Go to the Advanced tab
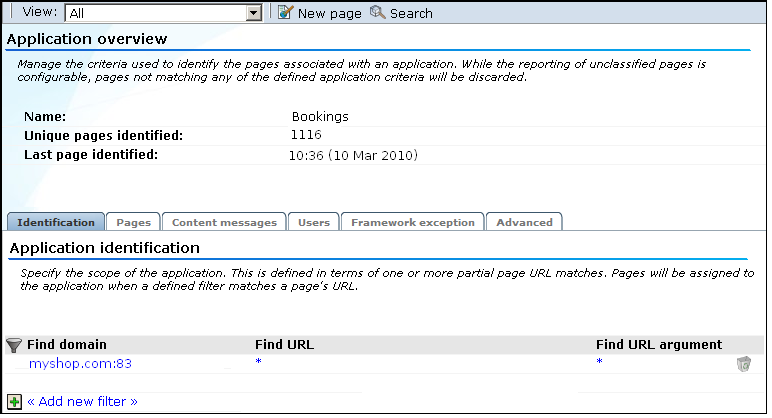This screenshot has height=418, width=772. click(x=524, y=222)
